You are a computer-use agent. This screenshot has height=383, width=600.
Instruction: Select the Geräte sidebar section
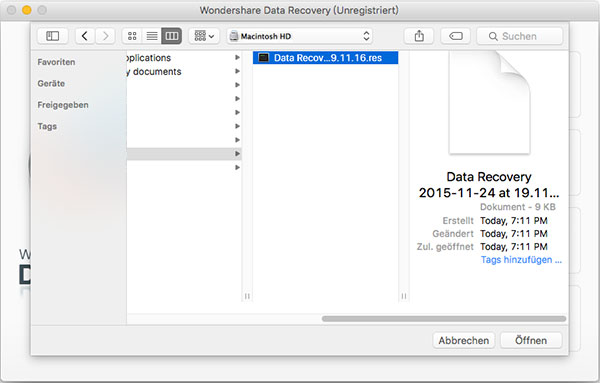pos(51,83)
